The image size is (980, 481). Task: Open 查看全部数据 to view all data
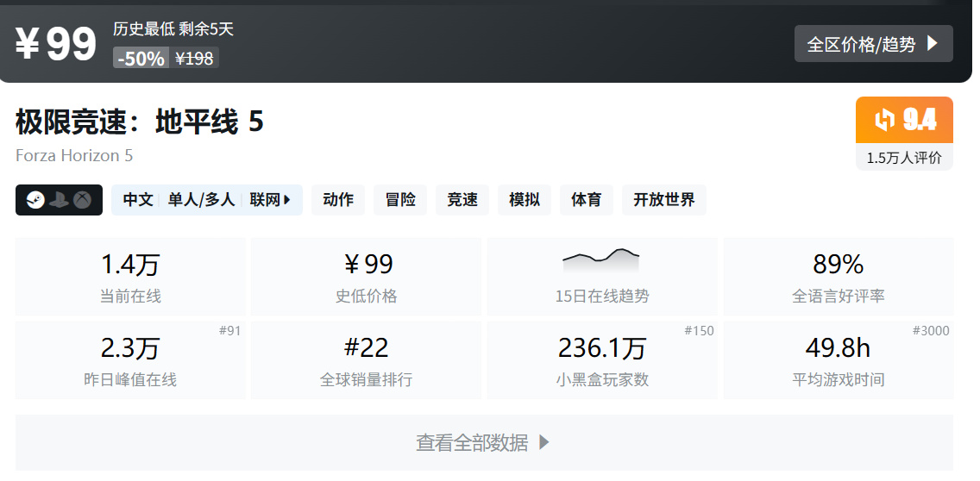coord(484,443)
